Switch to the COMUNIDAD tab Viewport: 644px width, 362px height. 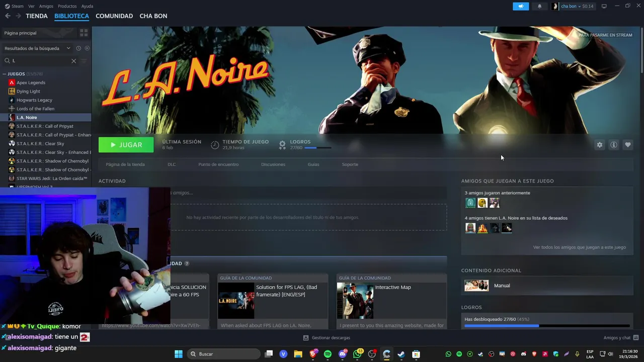click(x=114, y=16)
